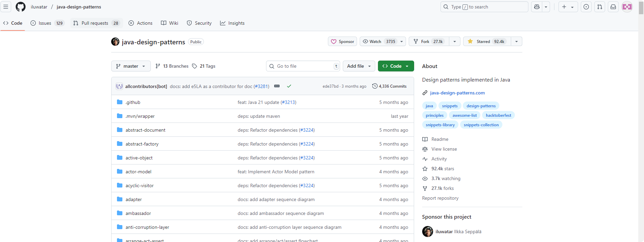Open the anti-corruption-layer folder
The image size is (644, 242).
tap(147, 227)
